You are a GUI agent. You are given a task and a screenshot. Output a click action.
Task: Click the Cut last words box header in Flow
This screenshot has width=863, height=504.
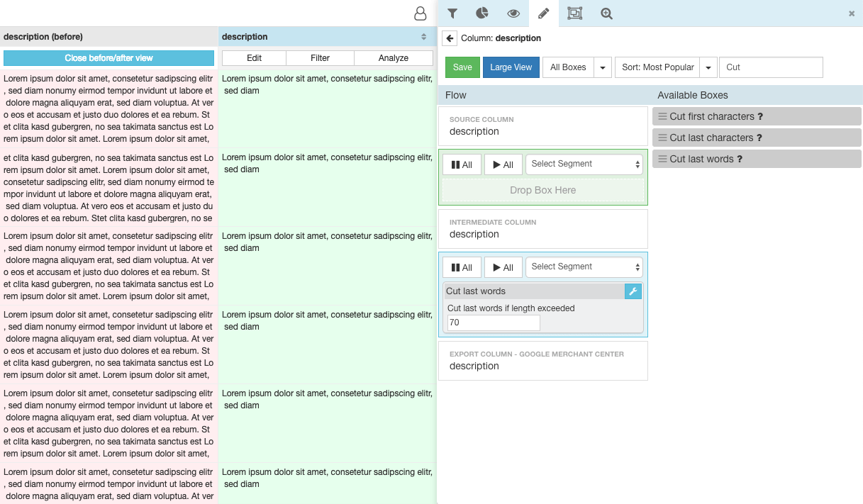533,291
